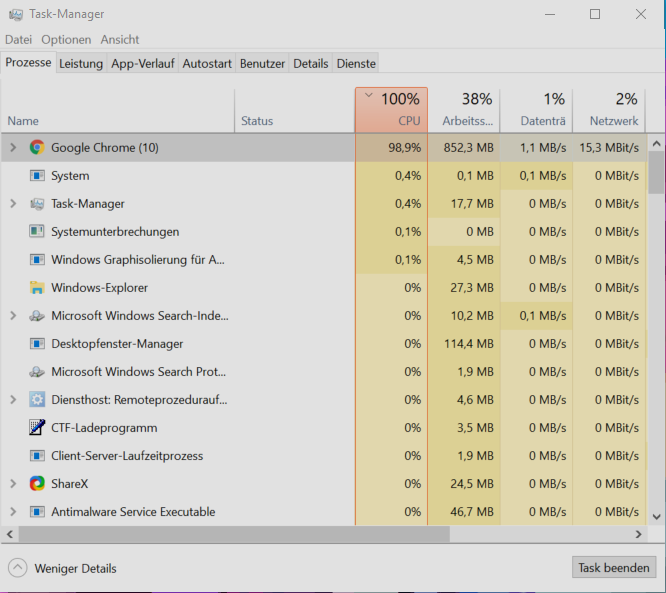Select the CTF-Ladeprogramm row name
This screenshot has width=666, height=593.
(x=104, y=428)
